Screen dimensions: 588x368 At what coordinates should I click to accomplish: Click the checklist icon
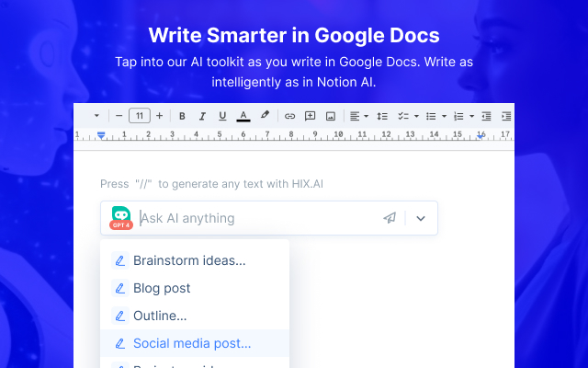pos(403,117)
